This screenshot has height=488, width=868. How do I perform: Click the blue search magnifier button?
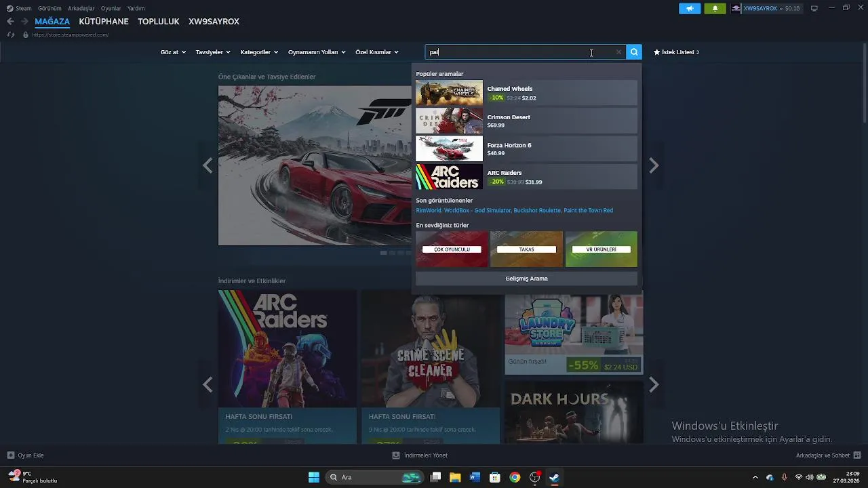point(634,52)
